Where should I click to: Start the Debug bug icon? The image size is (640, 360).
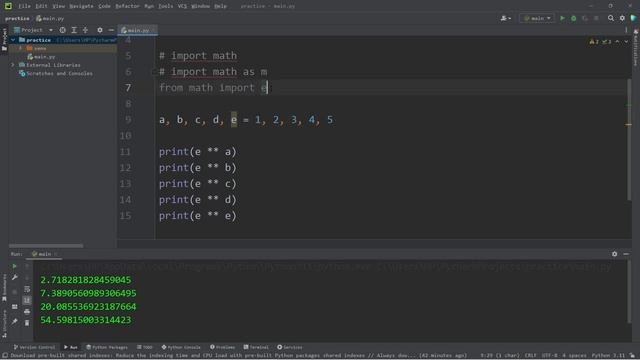pyautogui.click(x=573, y=18)
